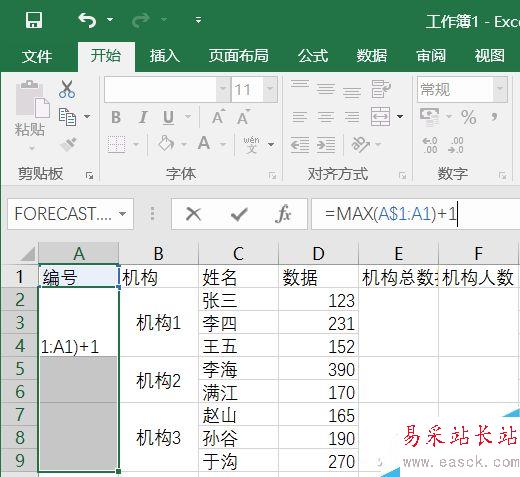Click Align Left icon

pyautogui.click(x=300, y=117)
